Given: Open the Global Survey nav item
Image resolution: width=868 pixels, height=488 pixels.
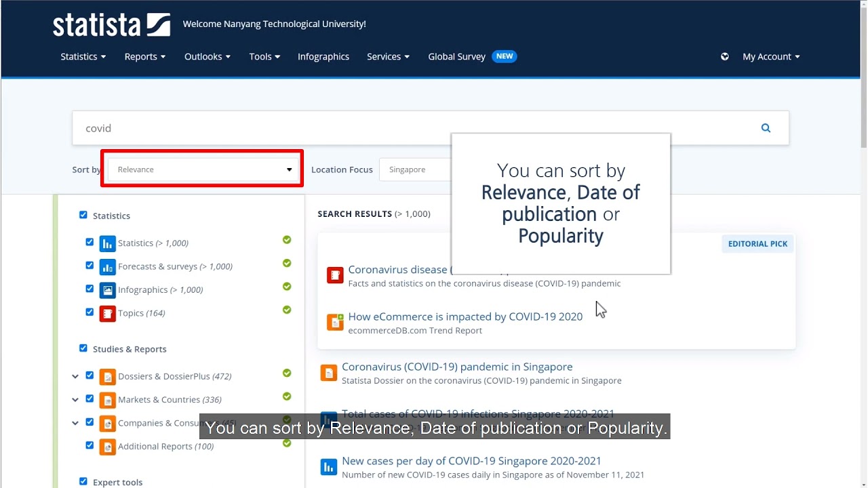Looking at the screenshot, I should (x=456, y=57).
